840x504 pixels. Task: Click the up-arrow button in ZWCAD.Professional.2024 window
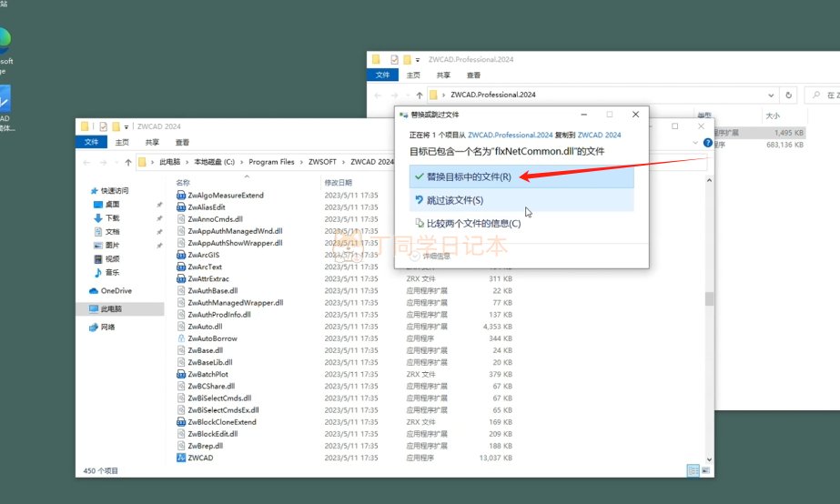pyautogui.click(x=419, y=95)
